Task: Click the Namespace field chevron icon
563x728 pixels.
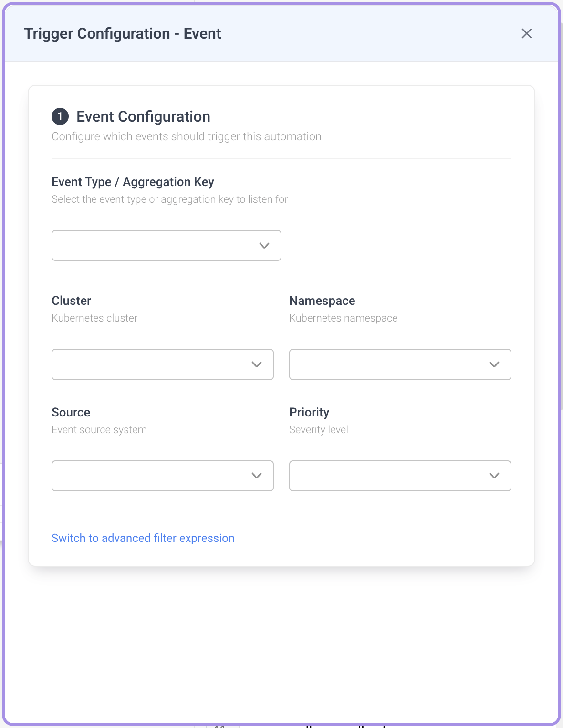Action: tap(494, 364)
